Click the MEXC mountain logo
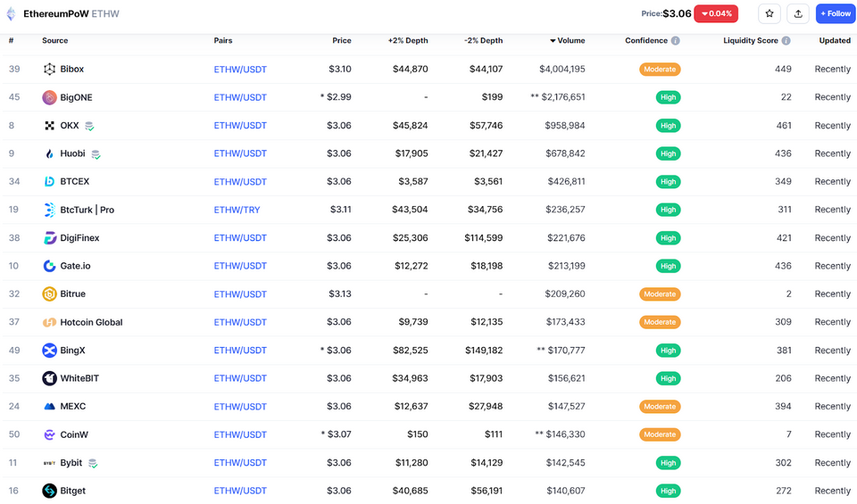The width and height of the screenshot is (857, 504). pyautogui.click(x=50, y=407)
